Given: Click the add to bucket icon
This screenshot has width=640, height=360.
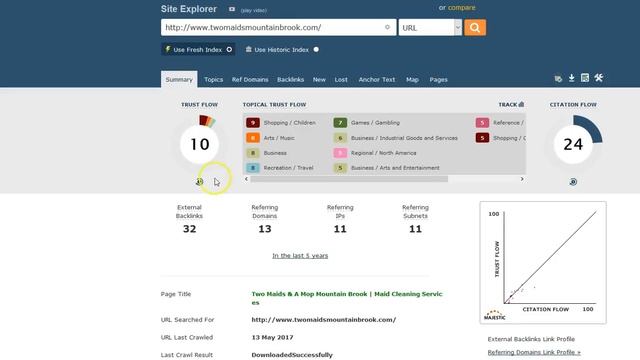Looking at the screenshot, I should [x=558, y=78].
